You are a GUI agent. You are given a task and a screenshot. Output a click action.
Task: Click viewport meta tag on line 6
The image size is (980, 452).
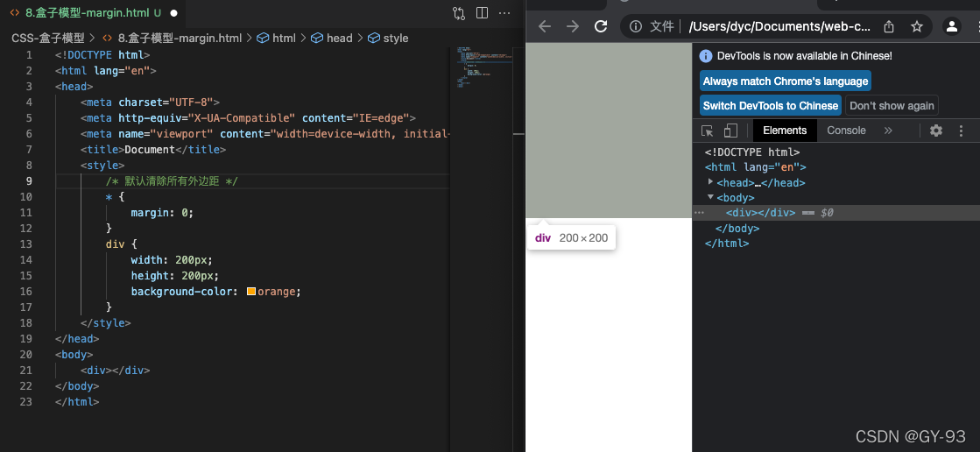click(x=265, y=134)
